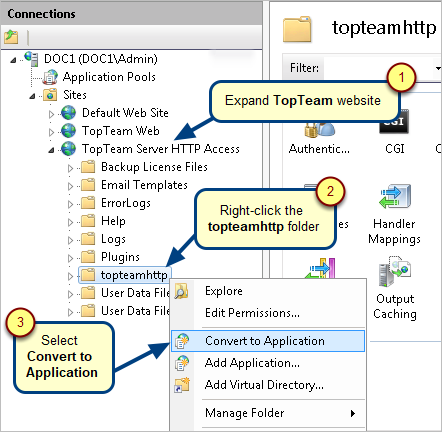Screen dimensions: 442x432
Task: Click TopTeam Server HTTP Access globe icon
Action: [69, 149]
